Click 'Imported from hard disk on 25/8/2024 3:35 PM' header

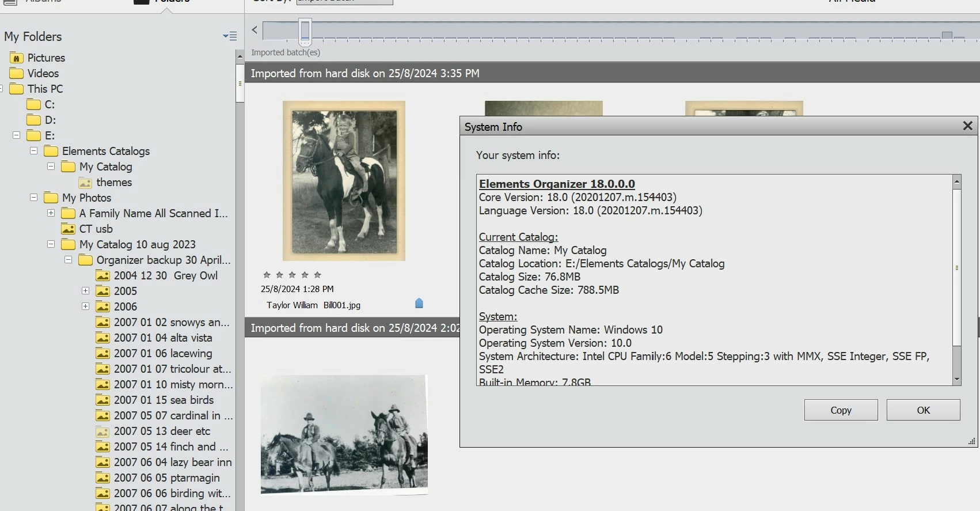(365, 73)
